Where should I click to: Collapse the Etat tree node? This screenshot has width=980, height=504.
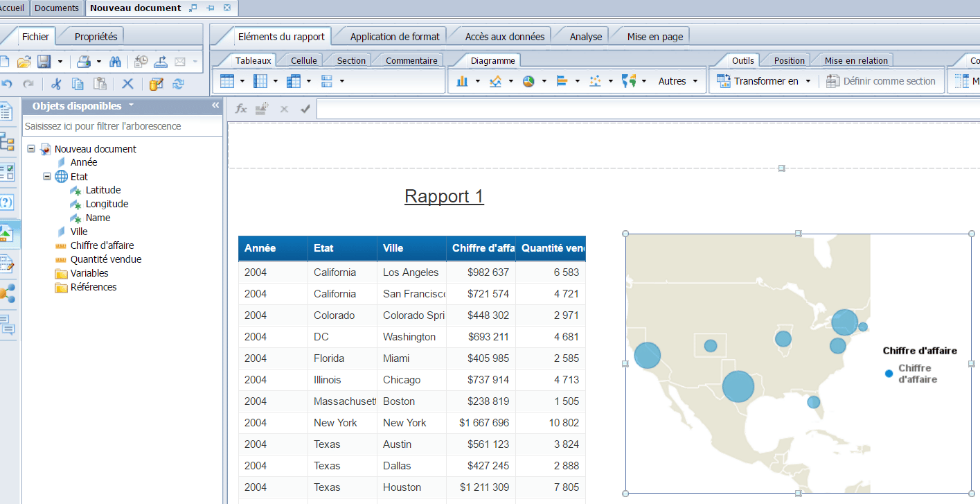[x=47, y=177]
